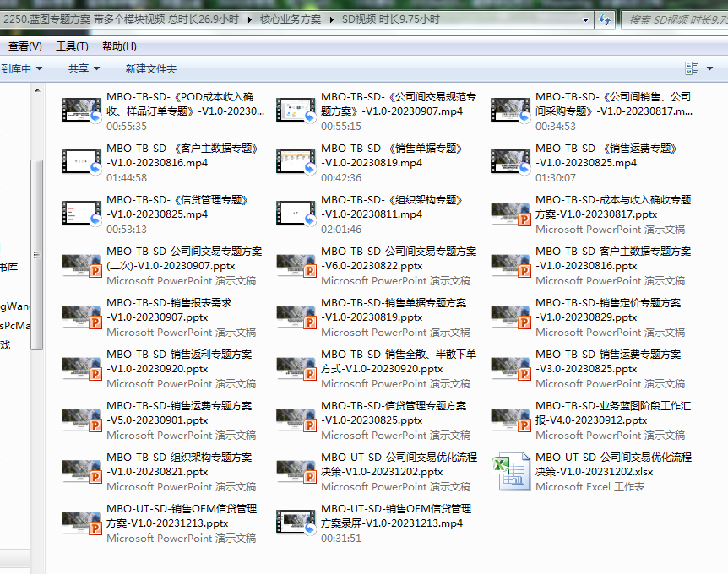Open the Excel file 公司间交易优化流程决策 xlsx
The width and height of the screenshot is (728, 574).
tap(512, 471)
